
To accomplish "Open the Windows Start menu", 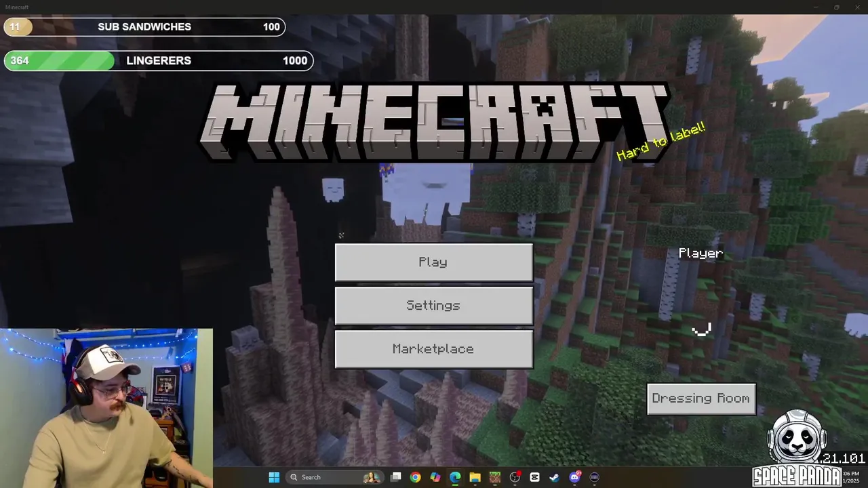I will coord(274,477).
